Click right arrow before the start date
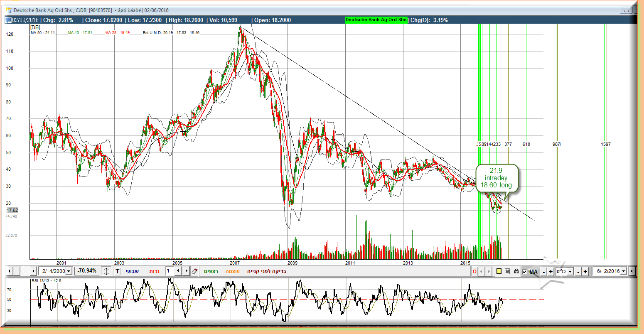Image resolution: width=644 pixels, height=334 pixels. 34,271
